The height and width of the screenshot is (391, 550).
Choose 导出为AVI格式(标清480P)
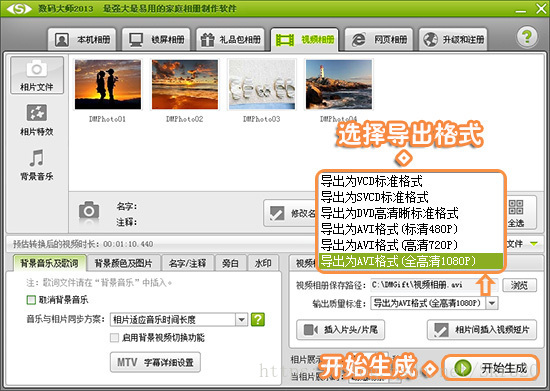point(411,229)
